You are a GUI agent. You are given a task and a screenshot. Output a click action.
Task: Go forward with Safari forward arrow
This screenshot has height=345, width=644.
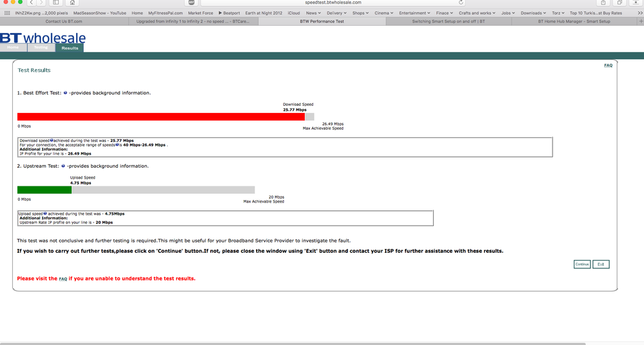point(41,3)
